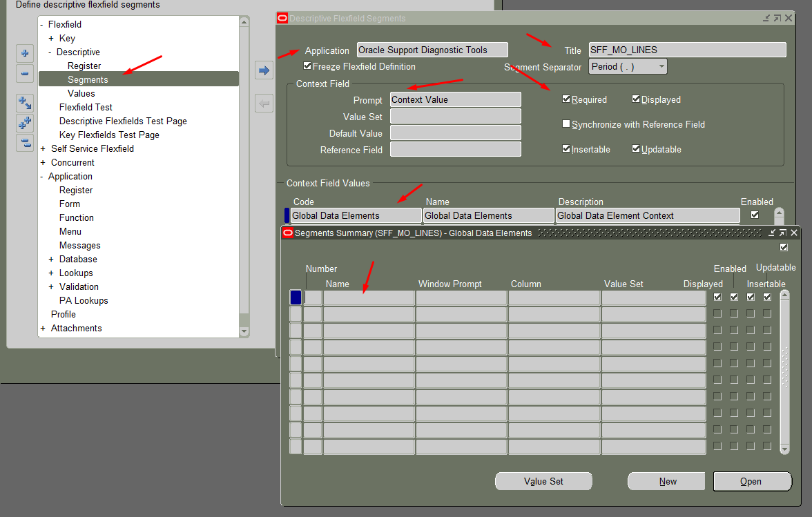Click the first-row Name field in Segments Summary

coord(369,297)
